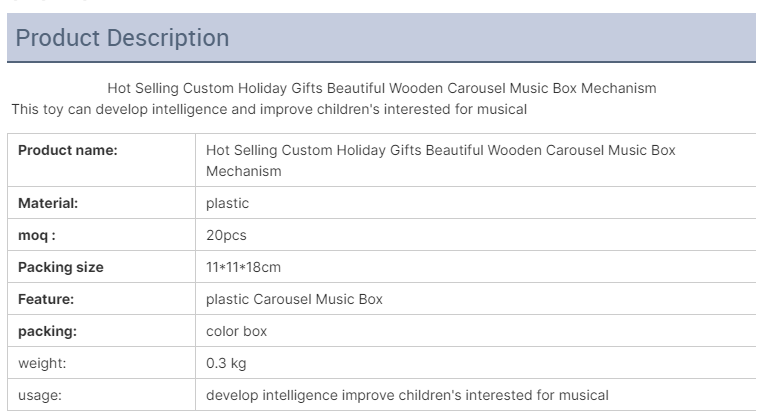Select the usage label cell
This screenshot has width=762, height=419.
pos(102,395)
